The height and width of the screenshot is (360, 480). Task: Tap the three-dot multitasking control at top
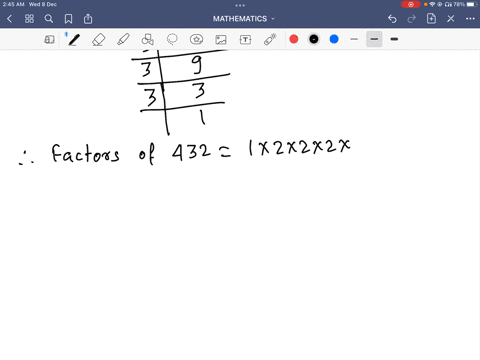coord(240,5)
